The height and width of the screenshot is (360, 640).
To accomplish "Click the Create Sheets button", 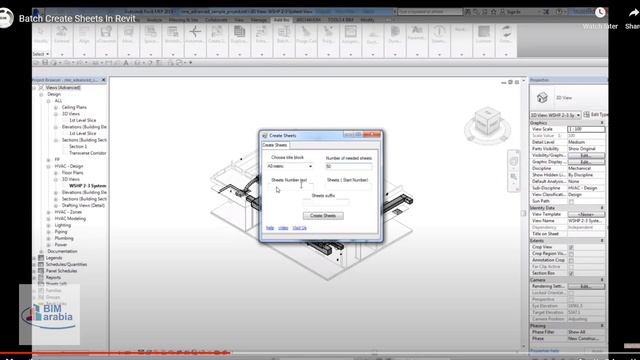I will 323,216.
